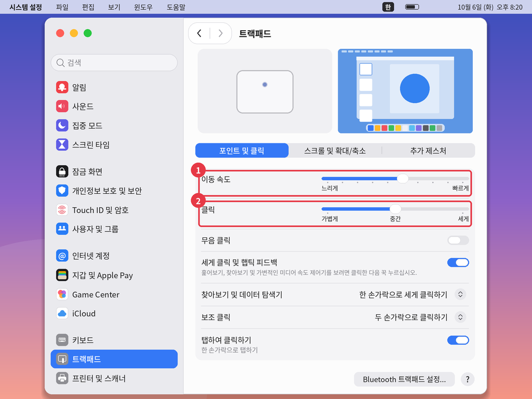Image resolution: width=532 pixels, height=399 pixels.
Task: Open the 인터넷 계정 @ icon
Action: pyautogui.click(x=62, y=256)
